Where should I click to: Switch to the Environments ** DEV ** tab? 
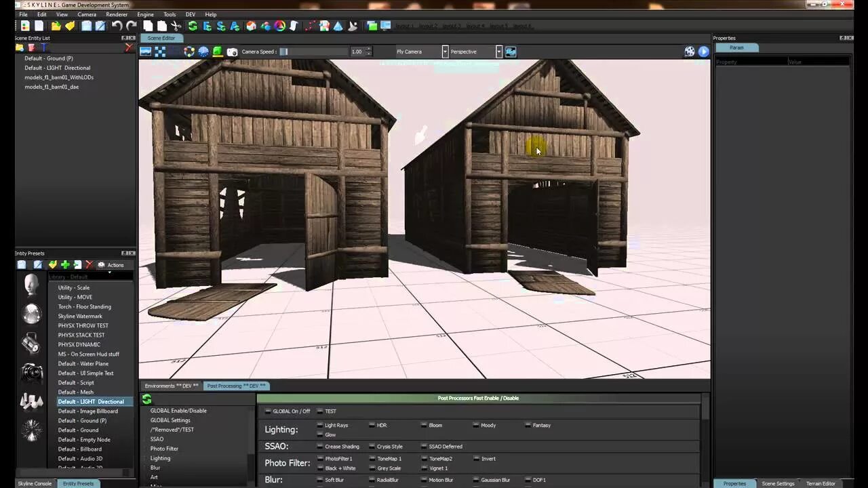pyautogui.click(x=172, y=386)
